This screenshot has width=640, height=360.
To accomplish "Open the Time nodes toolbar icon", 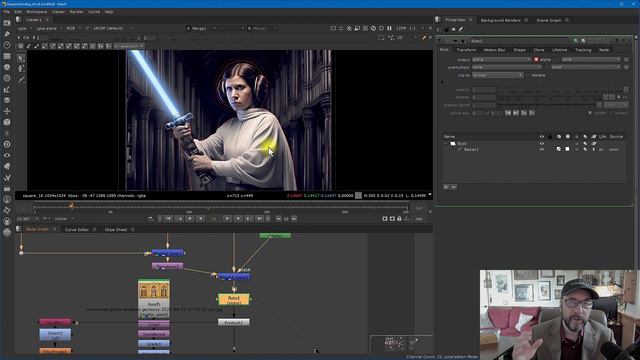I will [7, 45].
